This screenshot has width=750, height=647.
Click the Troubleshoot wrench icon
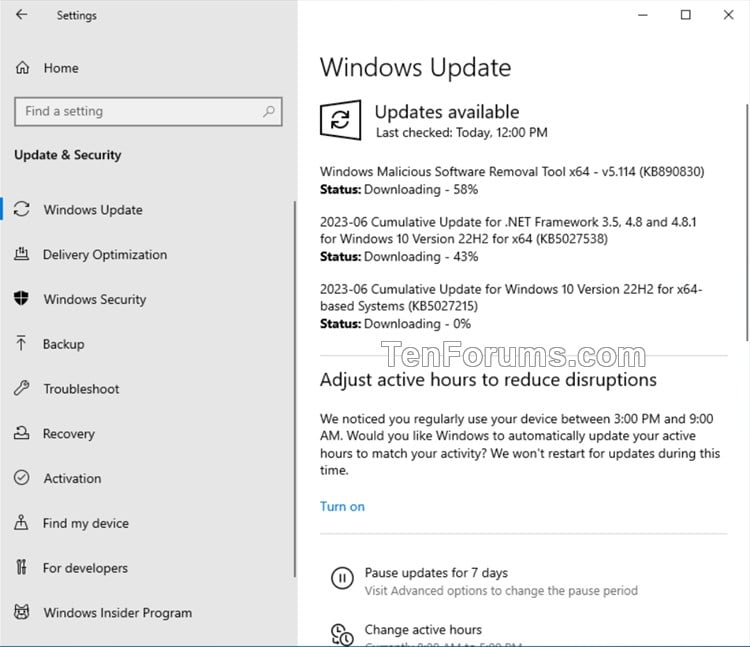click(22, 388)
